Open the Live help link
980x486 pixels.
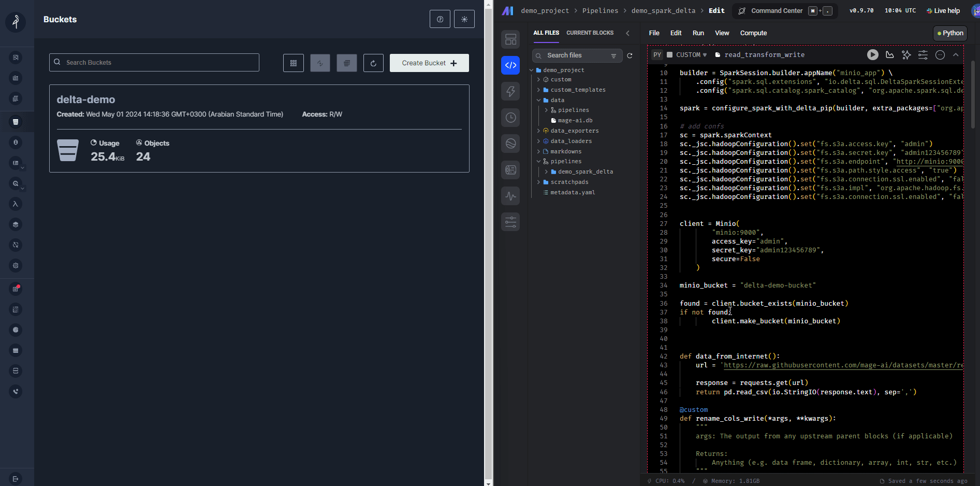click(943, 10)
